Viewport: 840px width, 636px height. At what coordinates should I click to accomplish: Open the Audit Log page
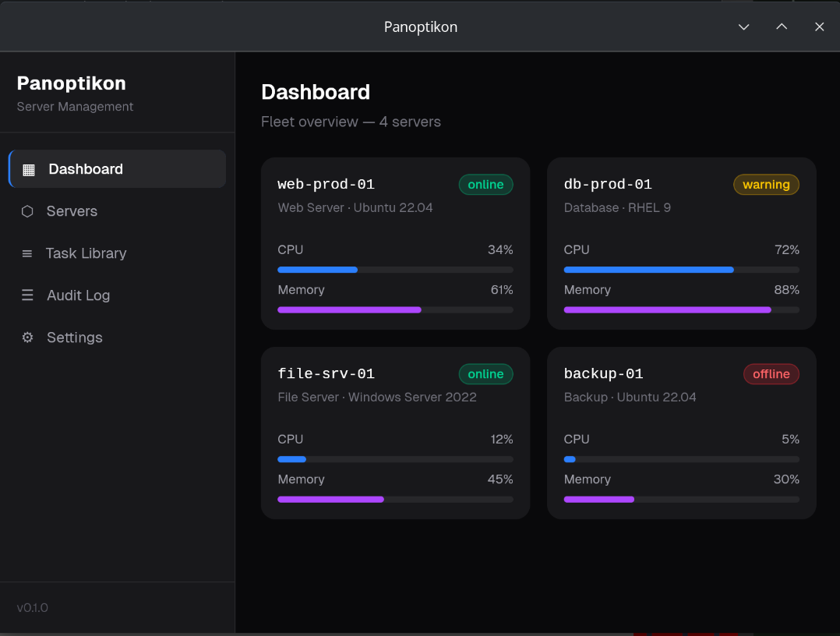(x=118, y=295)
